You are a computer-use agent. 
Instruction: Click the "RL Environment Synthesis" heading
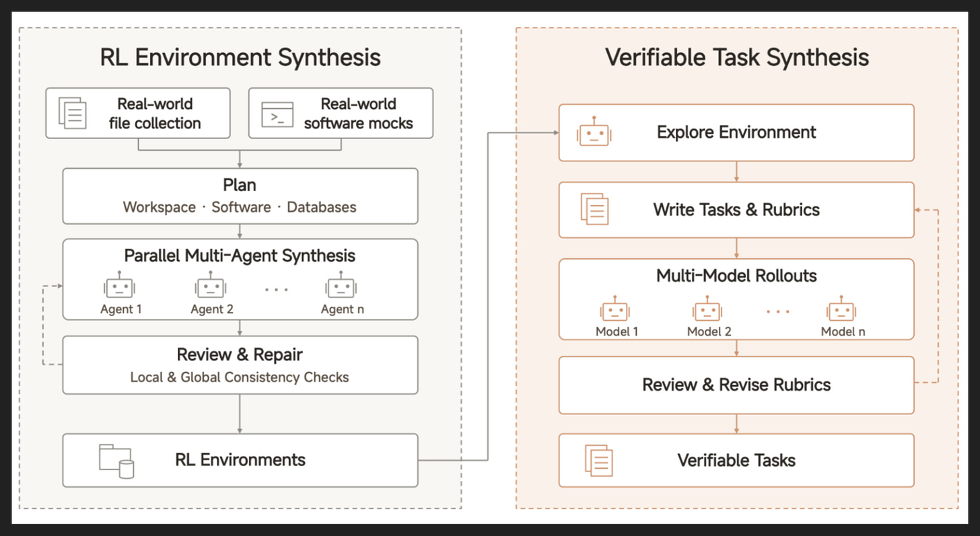[240, 57]
